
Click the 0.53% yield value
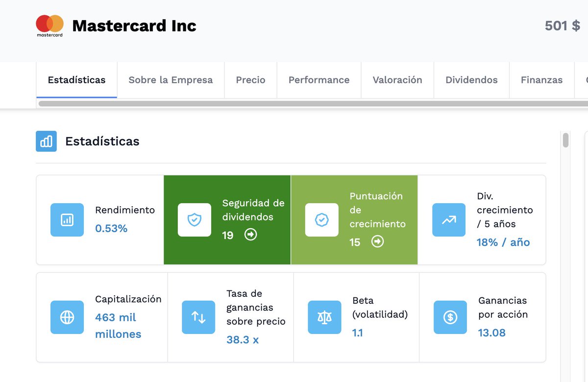[x=111, y=228]
